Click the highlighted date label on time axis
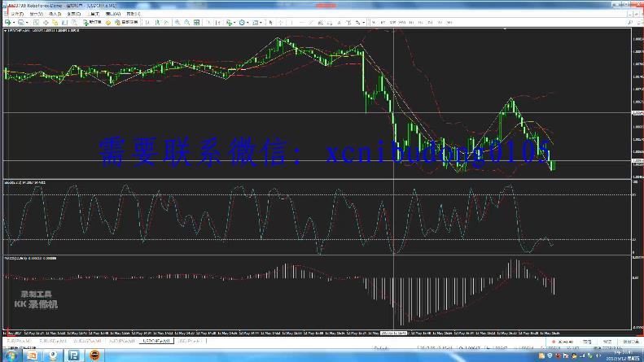 pos(393,334)
